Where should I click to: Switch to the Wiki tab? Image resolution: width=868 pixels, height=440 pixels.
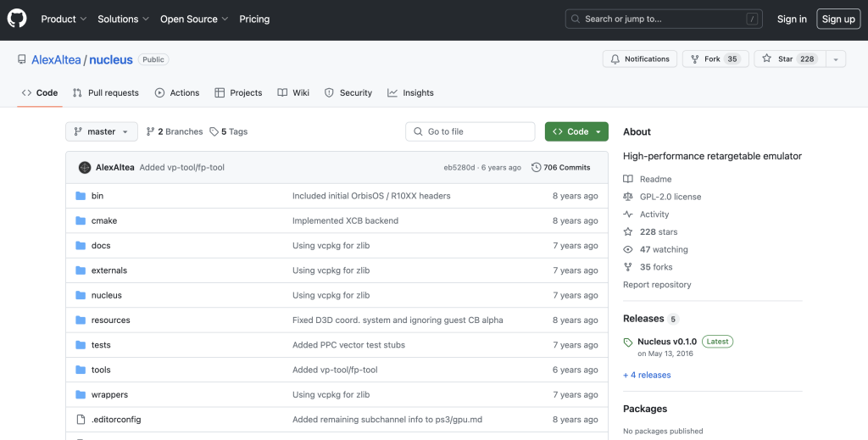(293, 93)
